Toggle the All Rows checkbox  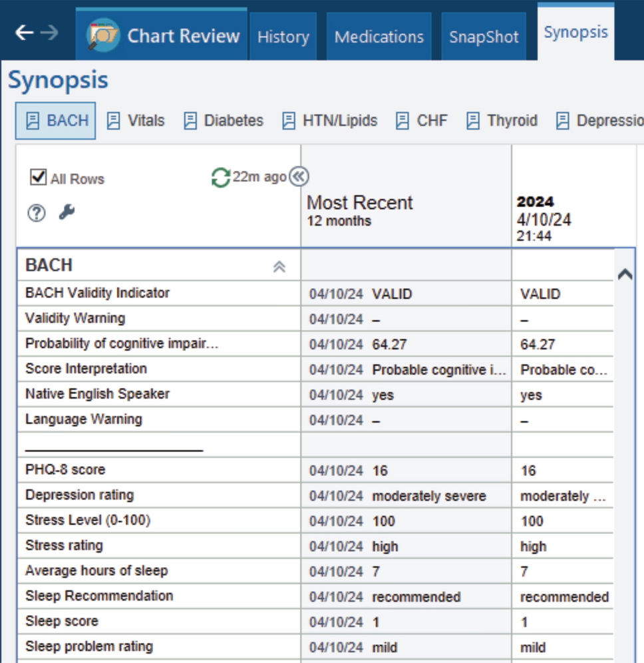tap(38, 178)
